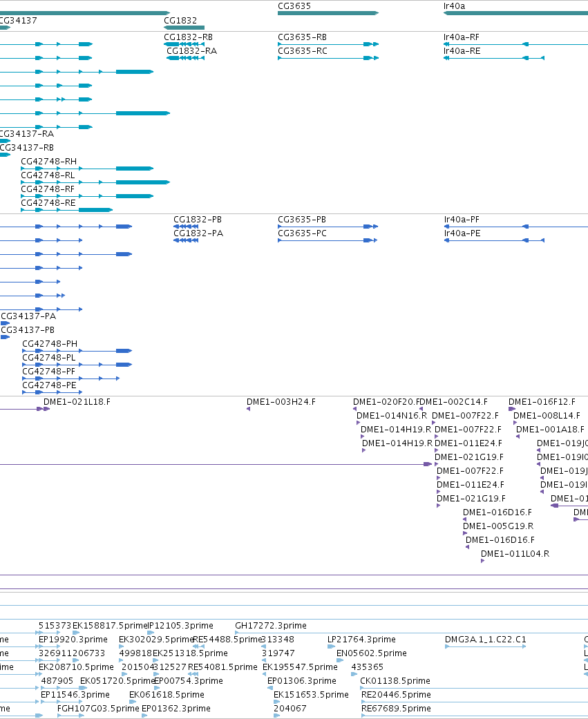Select transcript CG42748-RE
Image resolution: width=588 pixels, height=719 pixels.
pyautogui.click(x=48, y=202)
